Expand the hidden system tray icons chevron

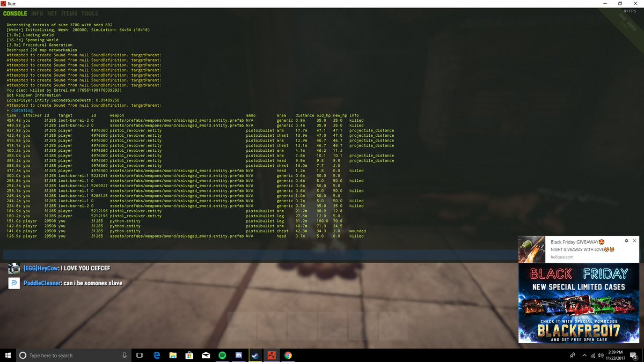pyautogui.click(x=583, y=356)
